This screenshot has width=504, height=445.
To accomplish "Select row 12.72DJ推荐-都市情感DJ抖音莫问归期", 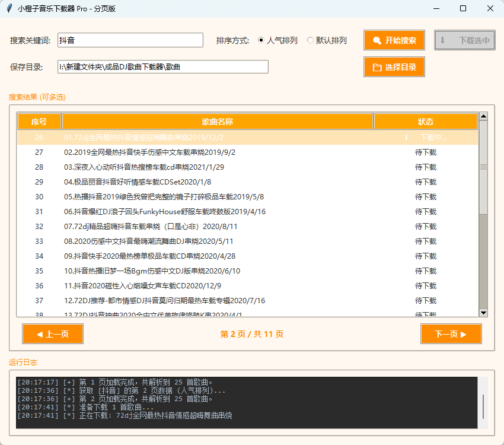I will point(247,300).
